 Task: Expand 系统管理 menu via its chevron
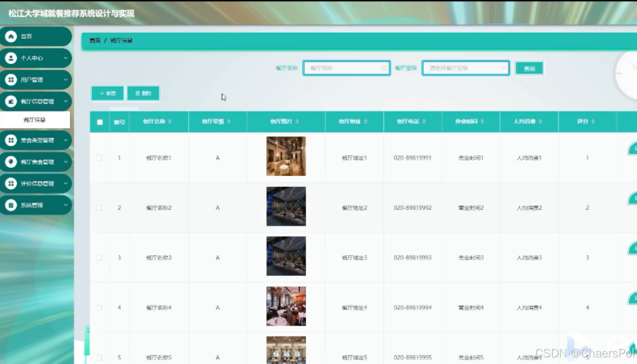(x=66, y=205)
